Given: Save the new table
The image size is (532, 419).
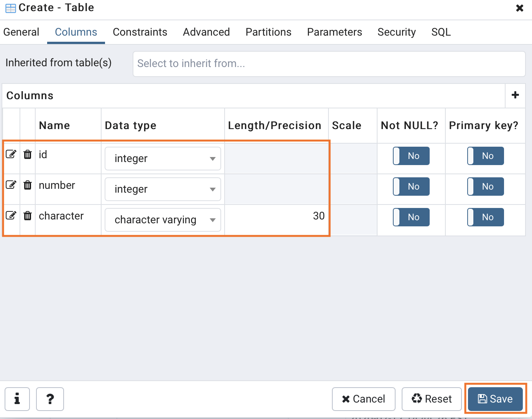Looking at the screenshot, I should (495, 399).
